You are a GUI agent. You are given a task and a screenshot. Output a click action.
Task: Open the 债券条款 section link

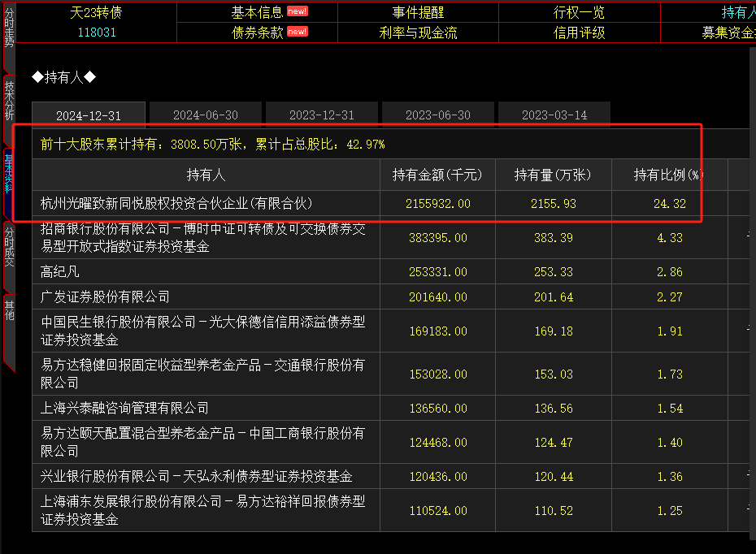click(257, 32)
